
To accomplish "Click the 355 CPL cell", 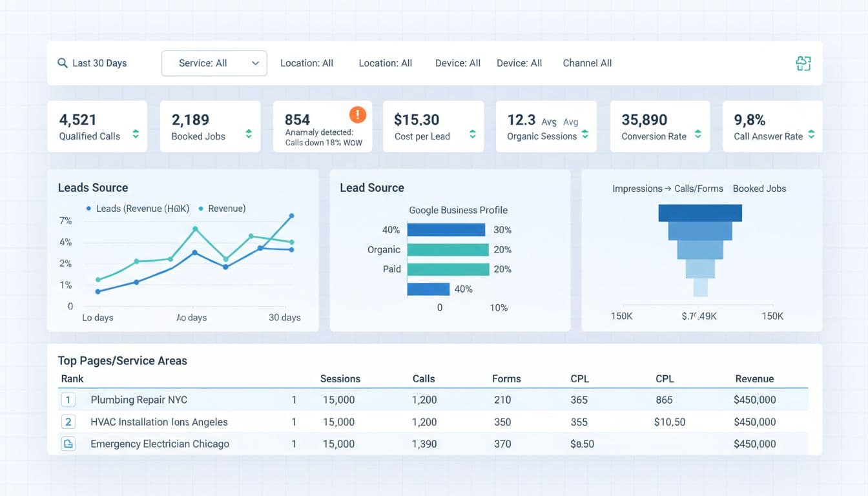I will coord(579,422).
